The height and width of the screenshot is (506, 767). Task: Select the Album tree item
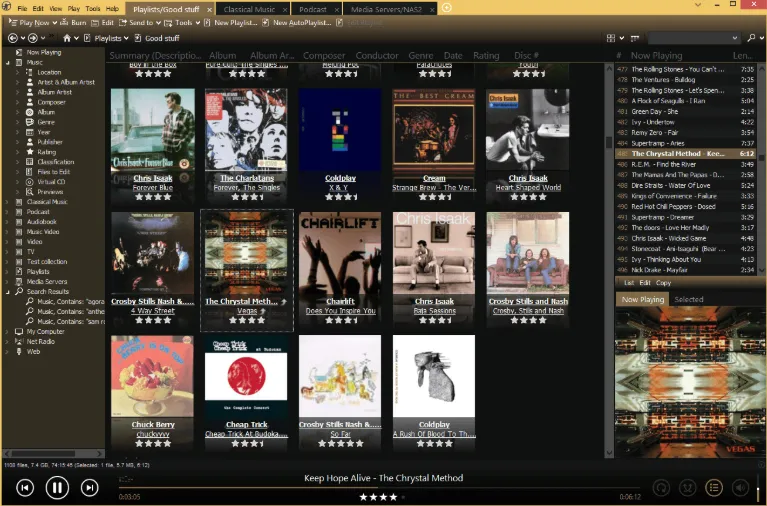click(x=46, y=112)
